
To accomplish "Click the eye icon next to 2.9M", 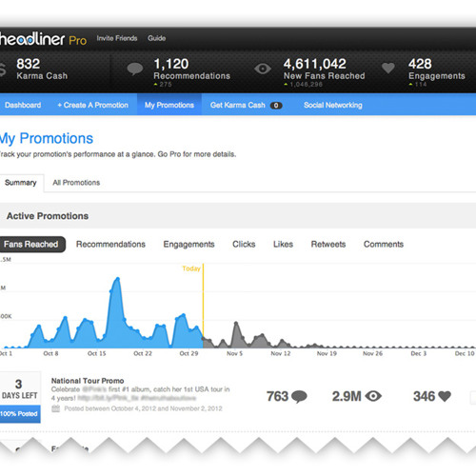I will pos(373,396).
